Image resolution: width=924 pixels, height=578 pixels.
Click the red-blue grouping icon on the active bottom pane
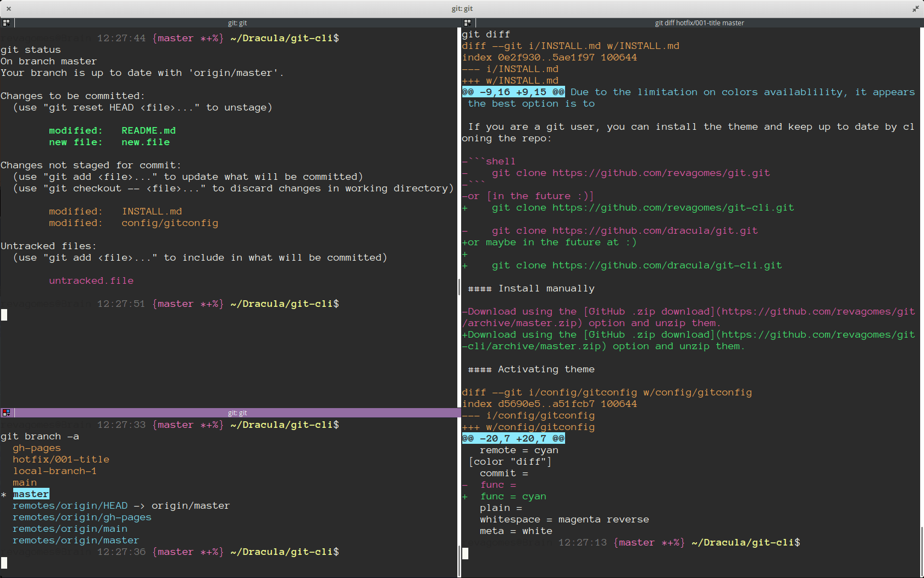click(7, 413)
